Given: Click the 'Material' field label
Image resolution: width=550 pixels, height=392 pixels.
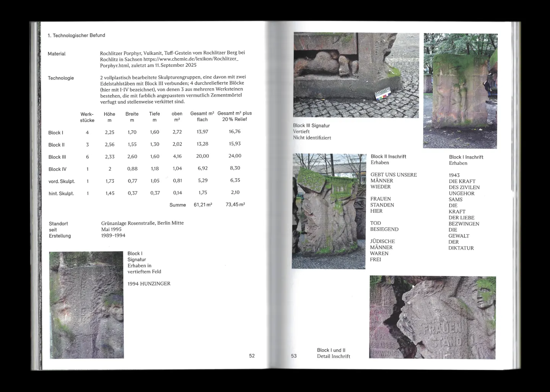Looking at the screenshot, I should pos(57,54).
